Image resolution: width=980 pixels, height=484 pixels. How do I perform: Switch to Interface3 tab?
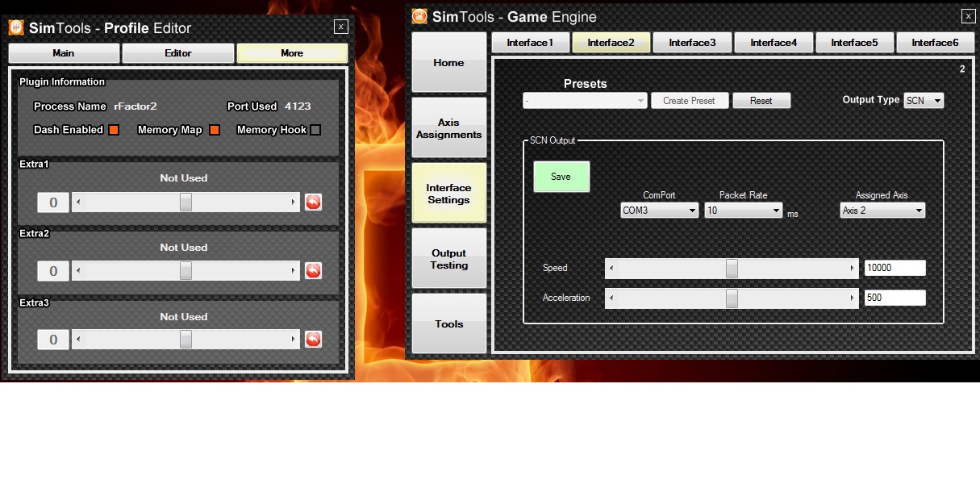692,43
